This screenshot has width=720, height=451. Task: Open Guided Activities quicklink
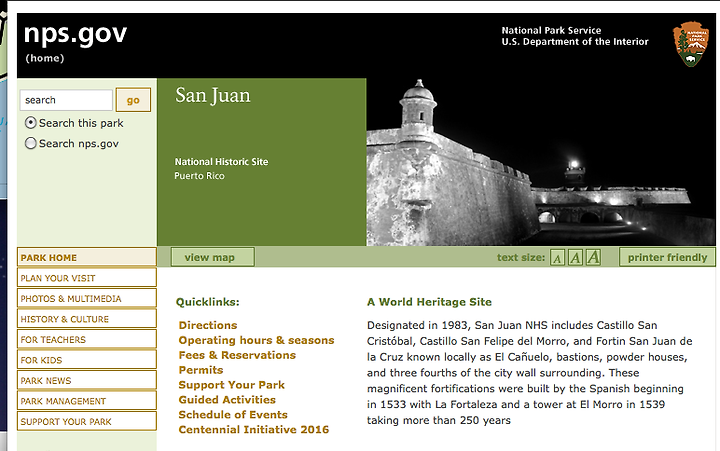tap(227, 400)
